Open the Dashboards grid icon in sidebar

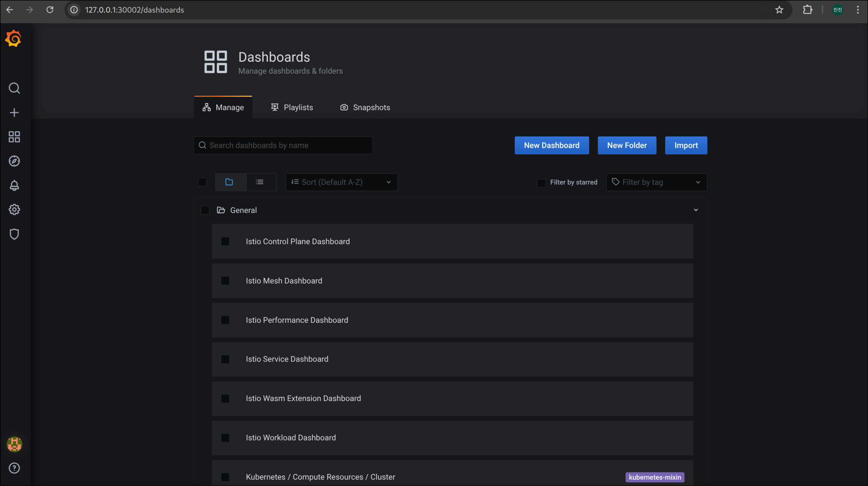tap(14, 137)
